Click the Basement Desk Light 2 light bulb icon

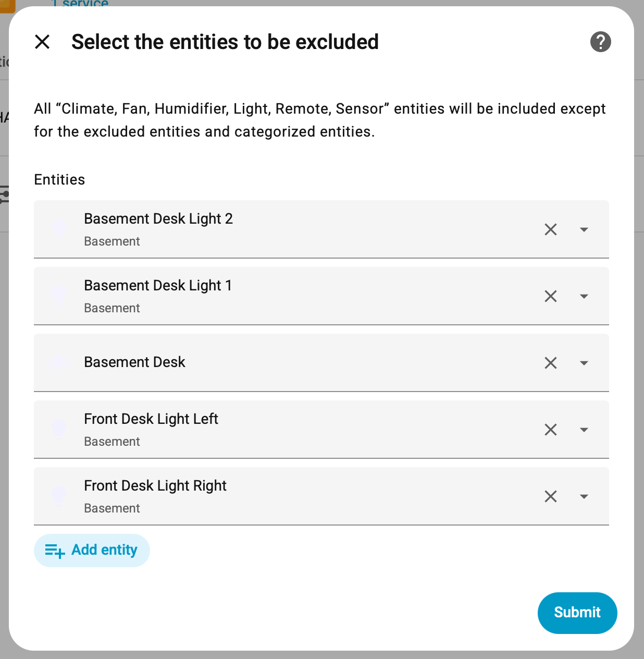pos(59,229)
